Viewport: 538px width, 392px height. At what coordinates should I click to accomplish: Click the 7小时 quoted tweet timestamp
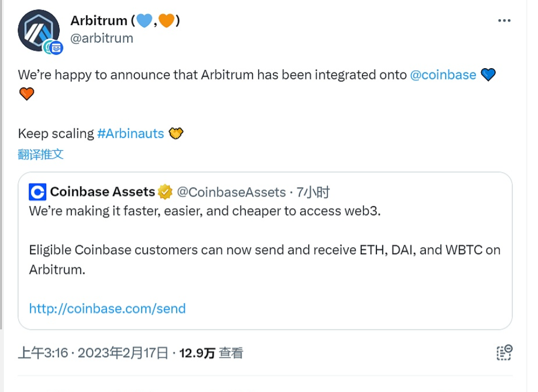click(314, 191)
